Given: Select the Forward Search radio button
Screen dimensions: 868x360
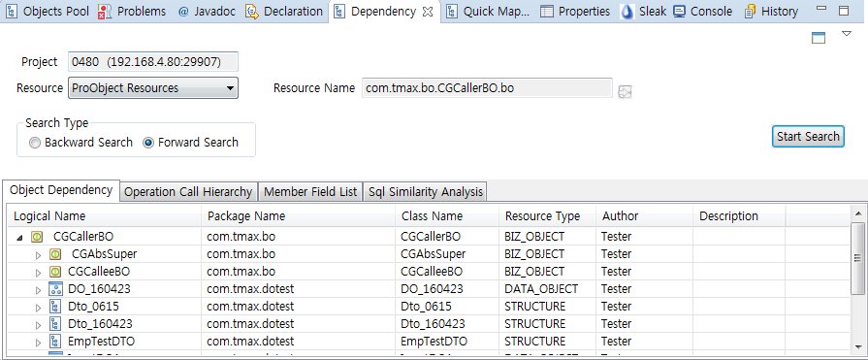Looking at the screenshot, I should click(148, 143).
